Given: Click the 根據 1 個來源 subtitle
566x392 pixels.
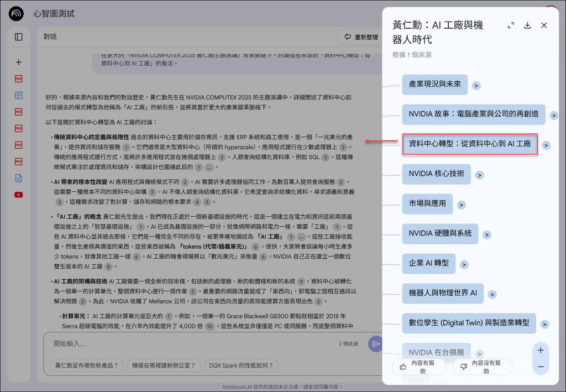Looking at the screenshot, I should pos(412,55).
